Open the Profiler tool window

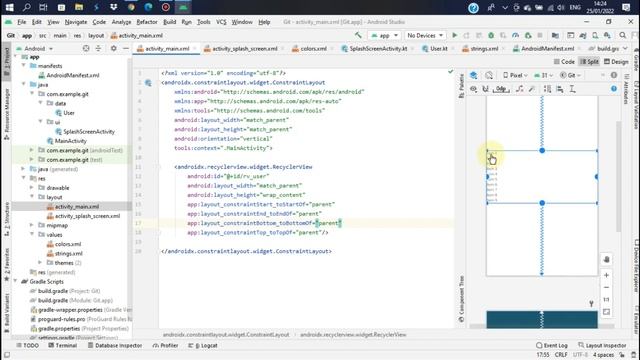[x=165, y=345]
